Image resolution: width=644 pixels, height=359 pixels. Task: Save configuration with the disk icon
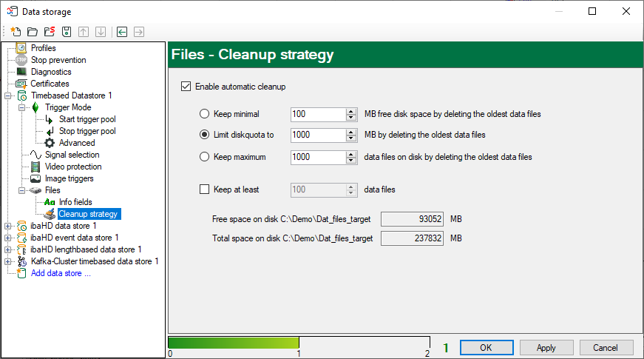(67, 32)
